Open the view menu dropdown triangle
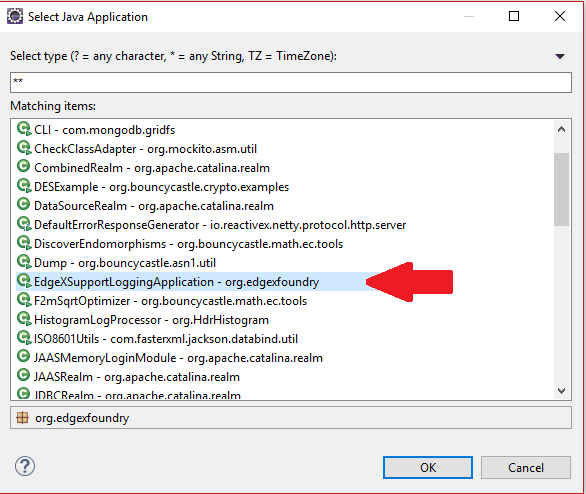This screenshot has height=494, width=586. tap(560, 56)
